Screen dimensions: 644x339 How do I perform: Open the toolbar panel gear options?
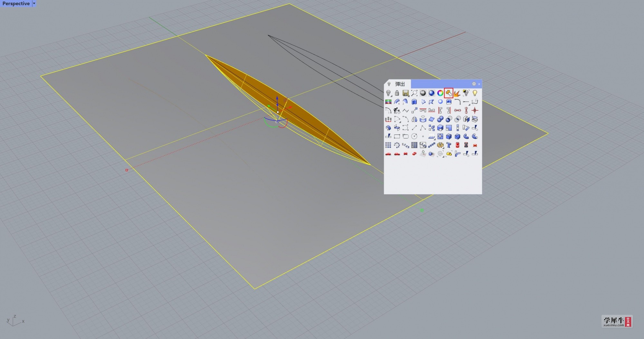click(x=474, y=84)
